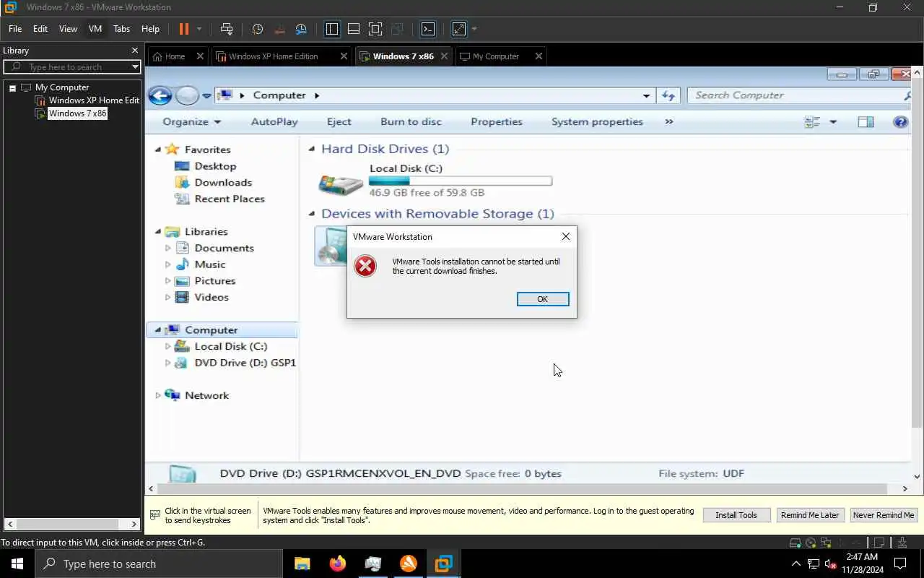This screenshot has width=924, height=578.
Task: Select Windows 7 x86 in the library tree
Action: click(x=77, y=113)
